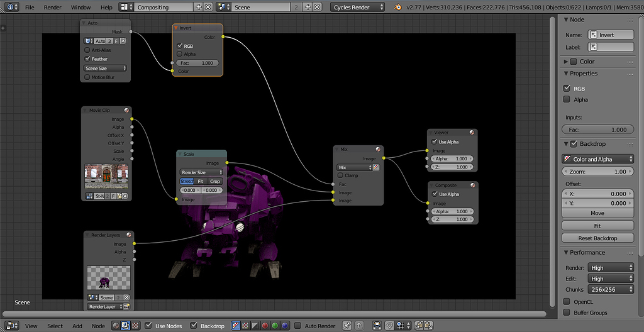Toggle Backdrop checkbox in header
644x332 pixels.
[x=194, y=326]
